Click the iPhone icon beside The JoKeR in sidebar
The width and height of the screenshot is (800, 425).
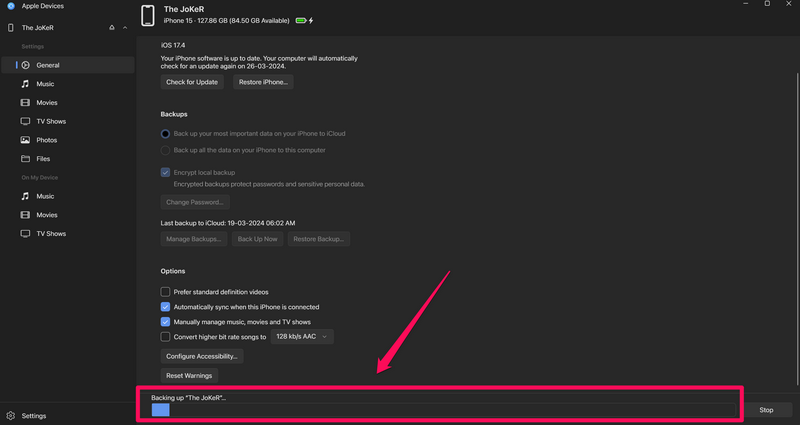pyautogui.click(x=11, y=28)
